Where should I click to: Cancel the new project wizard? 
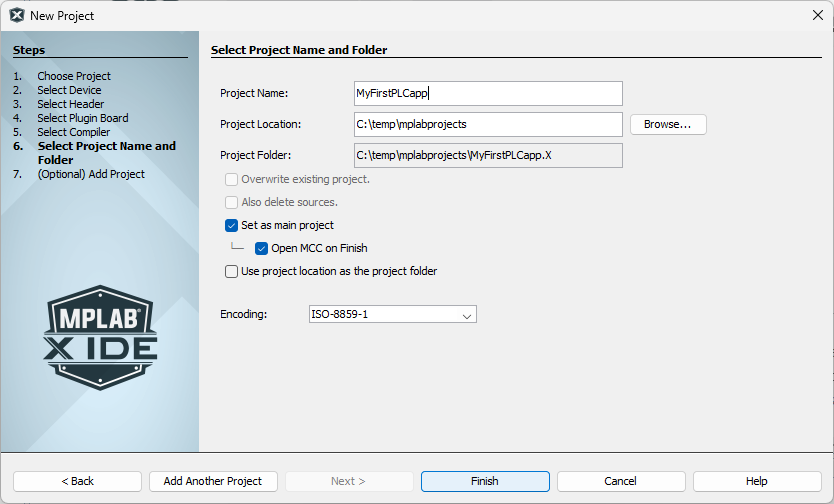(x=620, y=481)
